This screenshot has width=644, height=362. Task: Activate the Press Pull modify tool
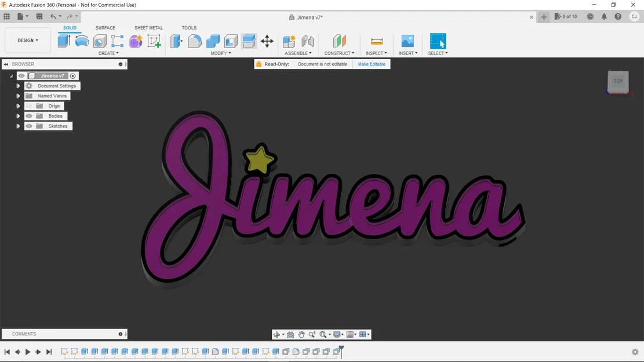click(177, 41)
